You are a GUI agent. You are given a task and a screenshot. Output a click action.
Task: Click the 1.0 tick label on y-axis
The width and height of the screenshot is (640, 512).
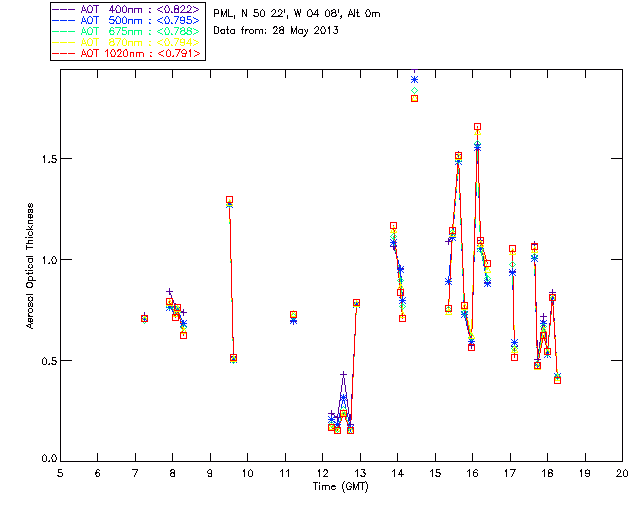coord(44,260)
